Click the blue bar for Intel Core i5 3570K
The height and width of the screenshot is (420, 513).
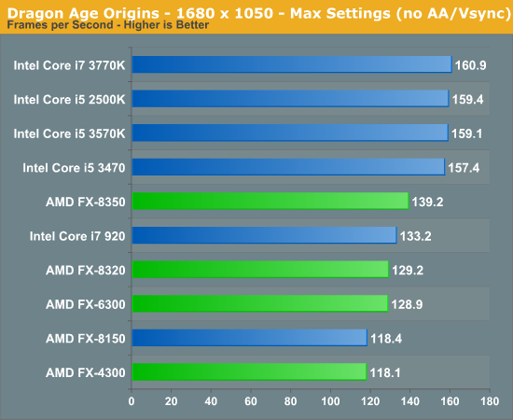[x=290, y=133]
